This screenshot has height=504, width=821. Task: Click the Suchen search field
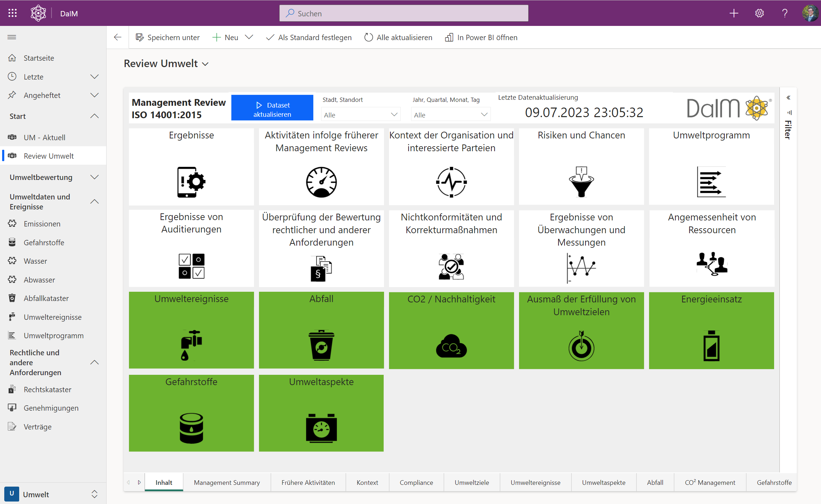pyautogui.click(x=404, y=13)
